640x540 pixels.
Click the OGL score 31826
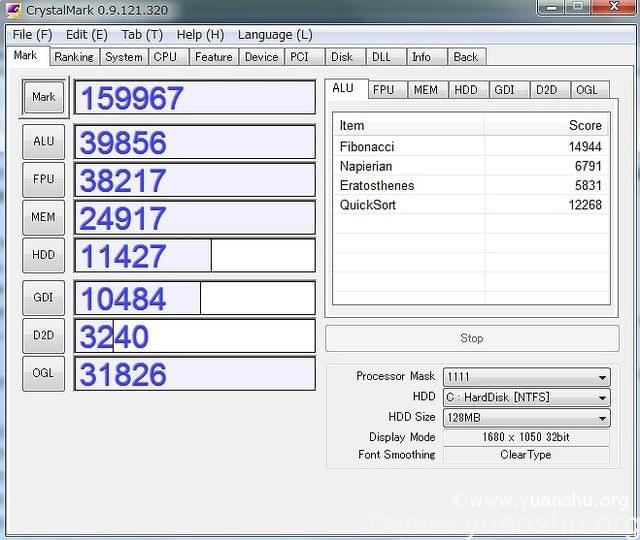click(x=195, y=374)
